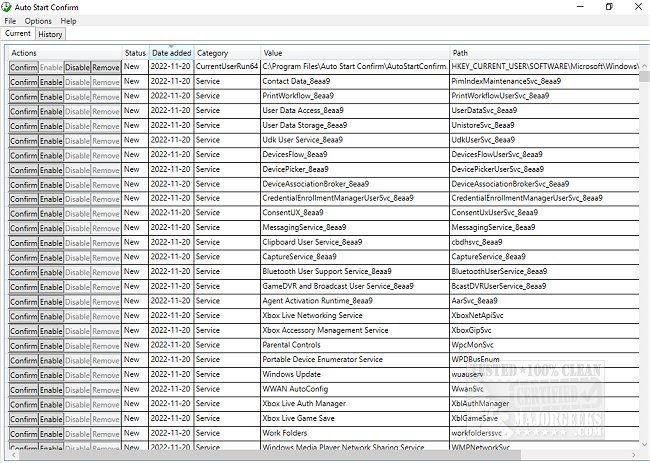Confirm the MessagingService_8eaa9 service
This screenshot has width=650, height=463.
click(x=24, y=228)
